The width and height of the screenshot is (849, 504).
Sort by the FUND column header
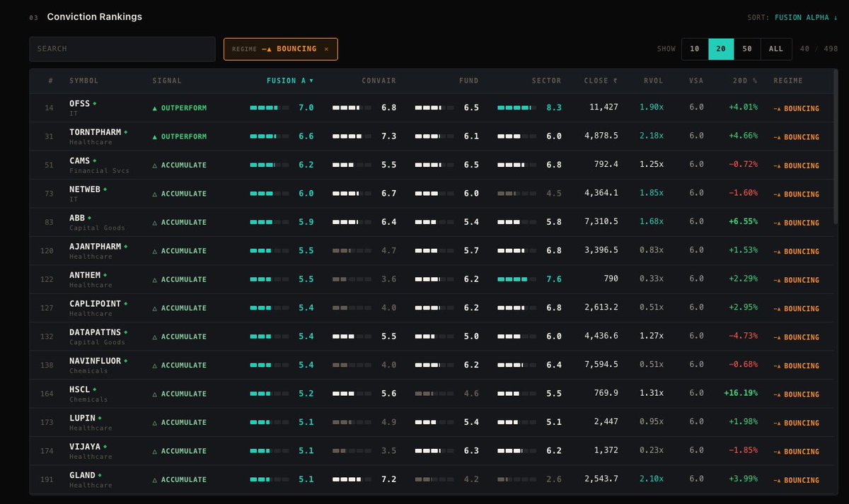468,81
